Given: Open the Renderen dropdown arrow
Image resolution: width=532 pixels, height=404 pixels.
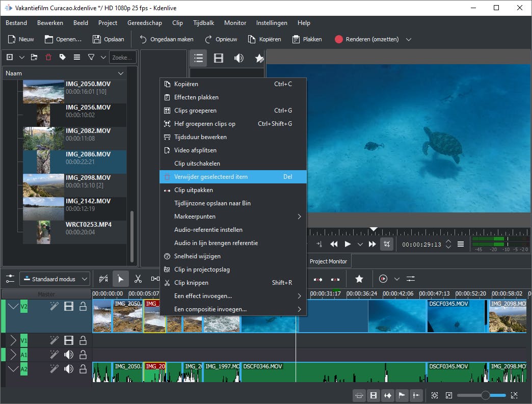Looking at the screenshot, I should pos(408,39).
